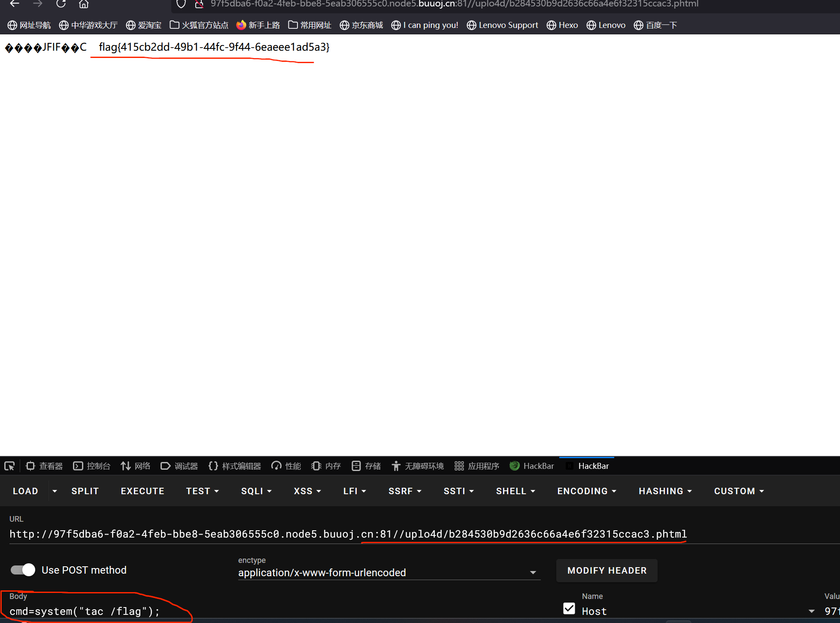This screenshot has width=840, height=623.
Task: Open the Hexo bookmark
Action: point(562,25)
